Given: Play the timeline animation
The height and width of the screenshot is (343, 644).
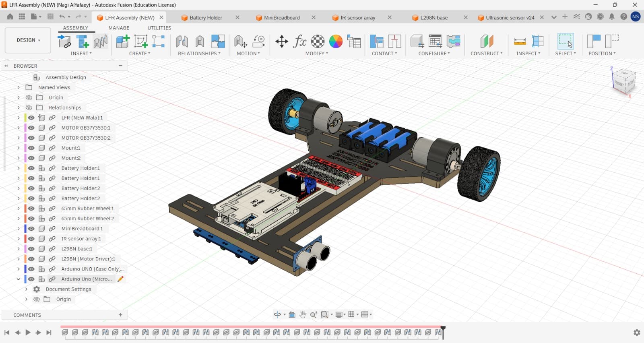Looking at the screenshot, I should pos(28,333).
